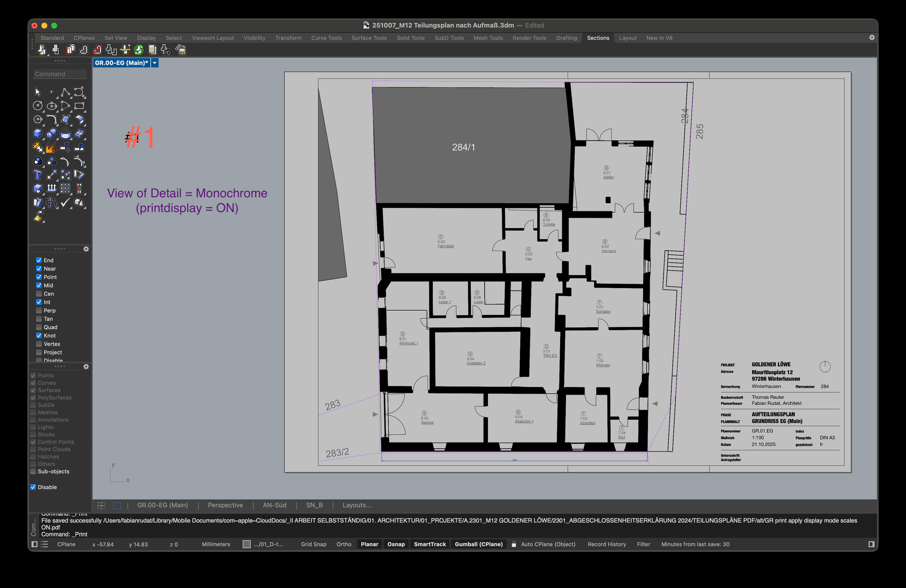Switch to the Perspective viewport tab

tap(225, 505)
